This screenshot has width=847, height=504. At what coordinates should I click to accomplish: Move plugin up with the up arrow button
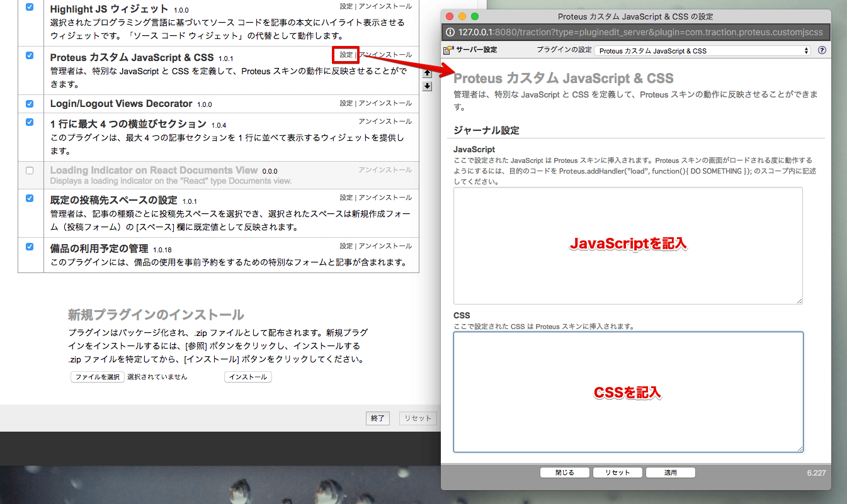click(x=428, y=73)
